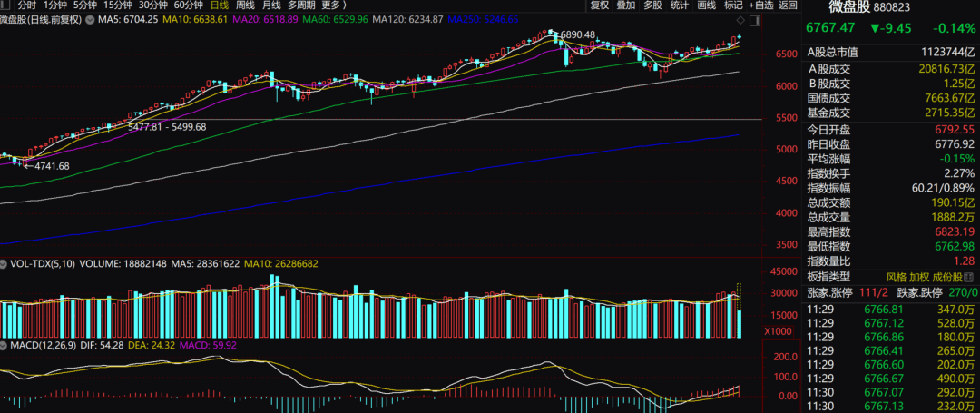Select the 60分钟 timeframe tab
The image size is (980, 413).
[188, 5]
